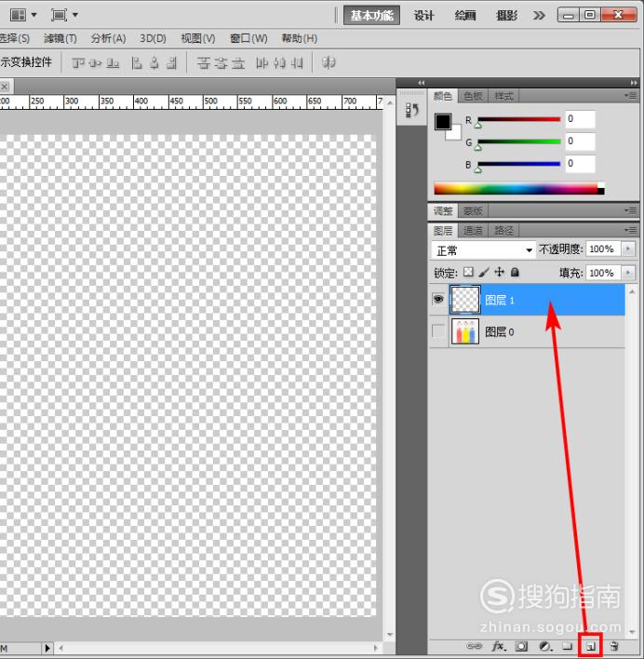
Task: Open Arrange Documents dropdown arrow
Action: (34, 15)
